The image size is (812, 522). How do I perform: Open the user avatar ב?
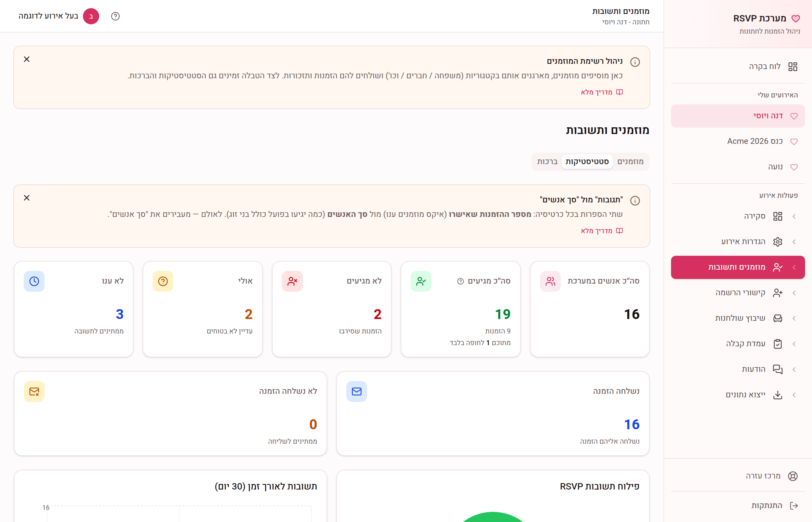pos(91,16)
